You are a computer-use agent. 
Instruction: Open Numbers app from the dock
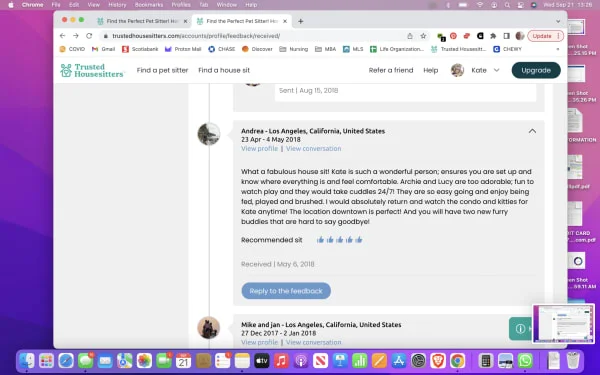tap(359, 360)
